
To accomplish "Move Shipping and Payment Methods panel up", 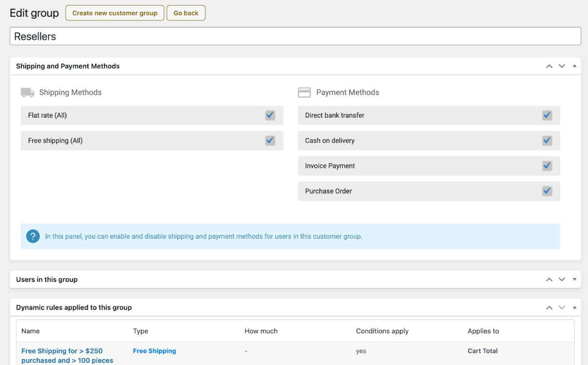I will [x=549, y=66].
